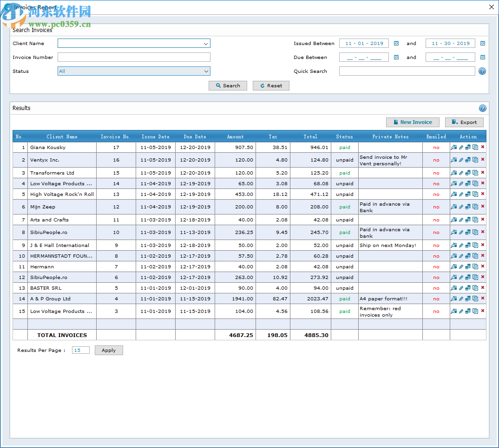Click the Search button

tap(228, 85)
